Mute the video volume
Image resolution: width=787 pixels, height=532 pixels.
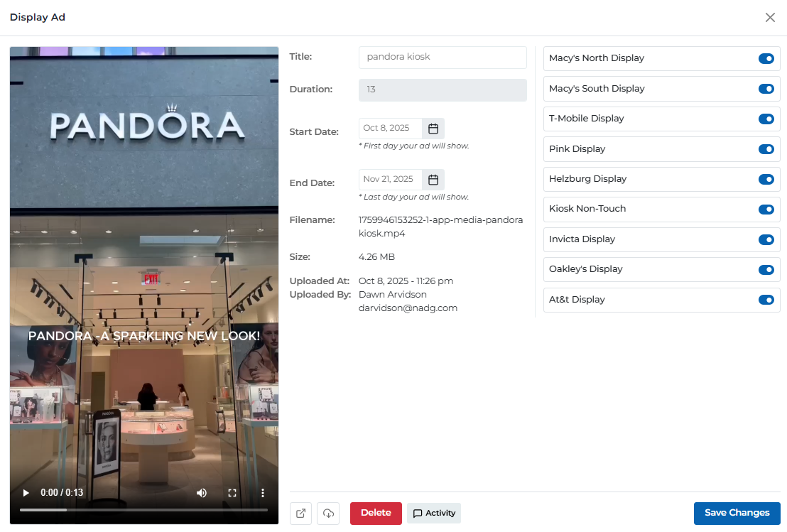[202, 493]
